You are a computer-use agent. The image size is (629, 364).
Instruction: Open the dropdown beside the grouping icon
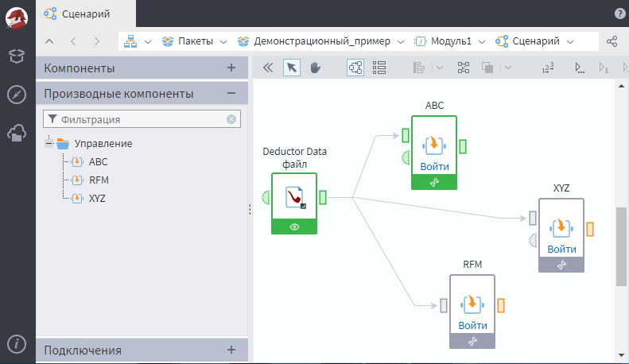coord(508,68)
